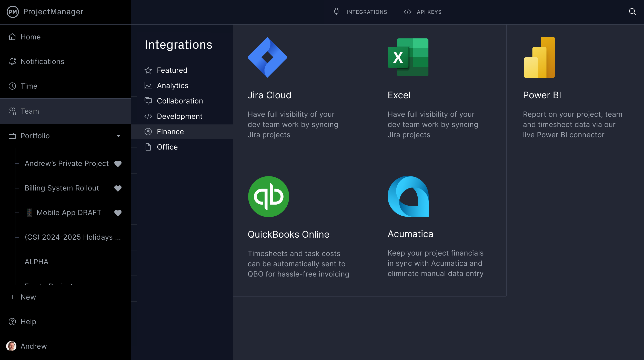Viewport: 644px width, 360px height.
Task: Toggle favorite heart on Mobile App DRAFT
Action: 118,213
